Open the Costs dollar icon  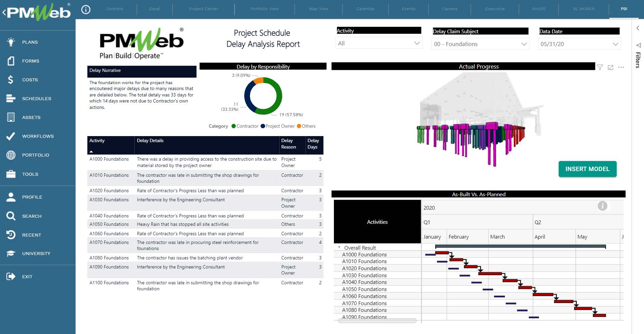point(11,80)
